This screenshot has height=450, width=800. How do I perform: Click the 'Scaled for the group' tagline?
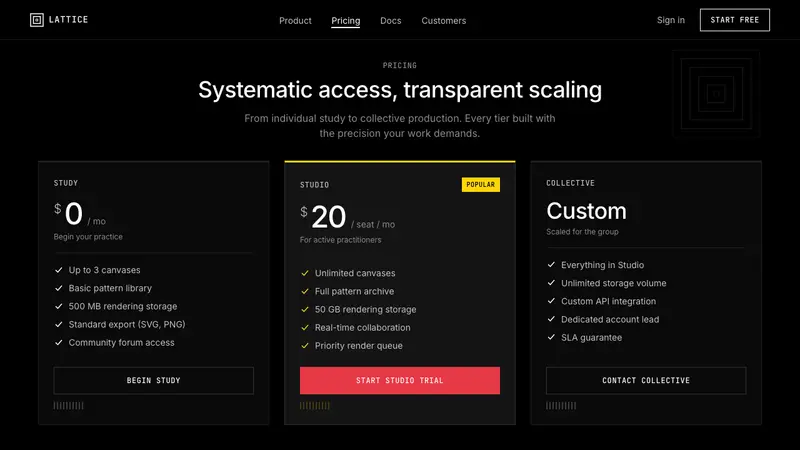582,232
